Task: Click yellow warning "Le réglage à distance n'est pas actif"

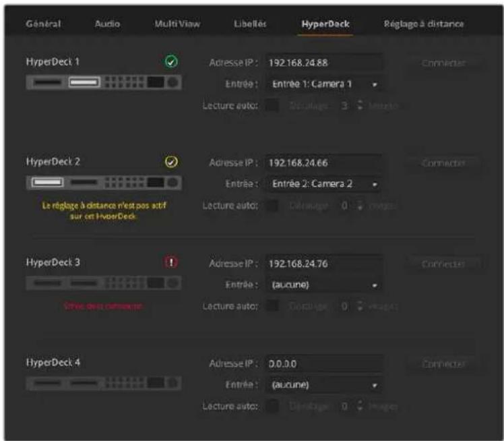Action: pyautogui.click(x=104, y=210)
